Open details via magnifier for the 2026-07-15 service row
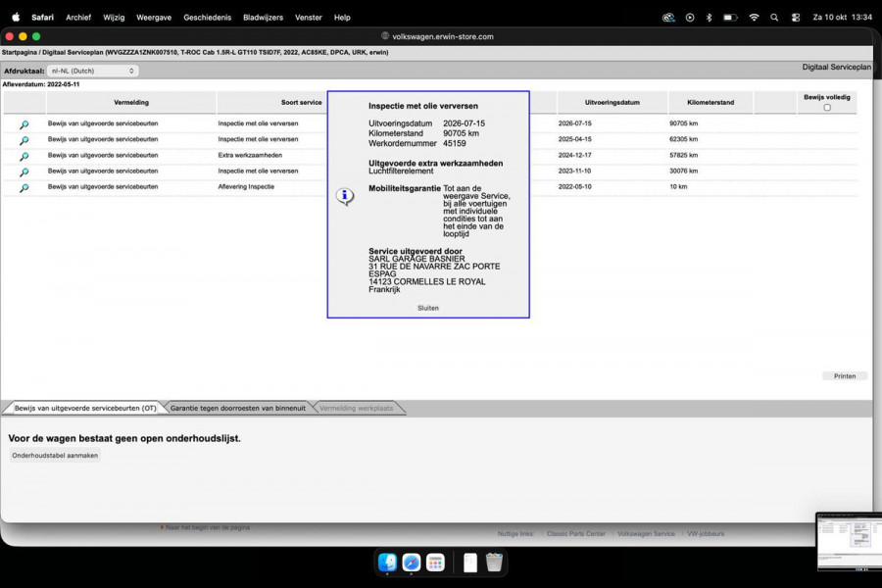 coord(24,124)
